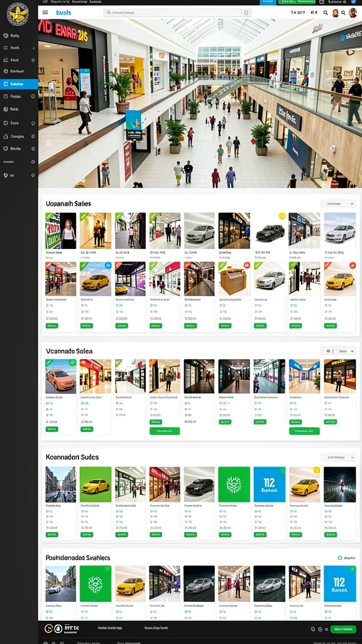Click the round star logo atop the sidebar
The height and width of the screenshot is (644, 362).
(x=18, y=15)
